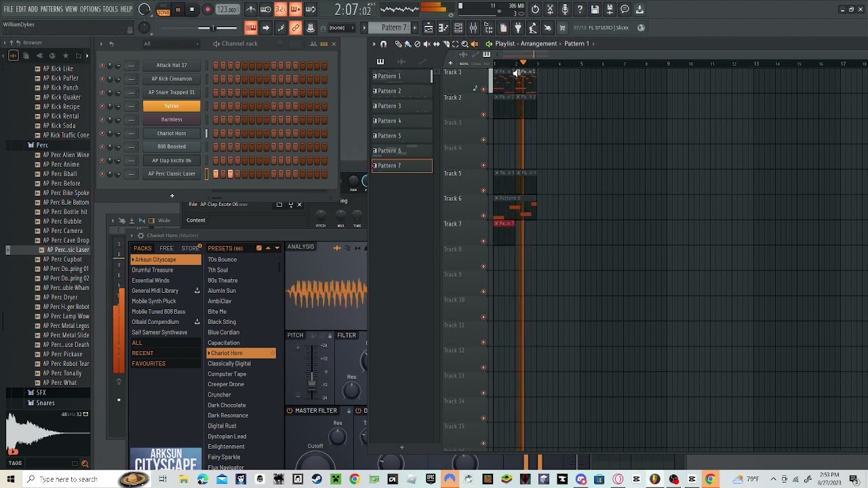Screen dimensions: 868x488
Task: Select the Sytrus channel button
Action: pos(172,106)
